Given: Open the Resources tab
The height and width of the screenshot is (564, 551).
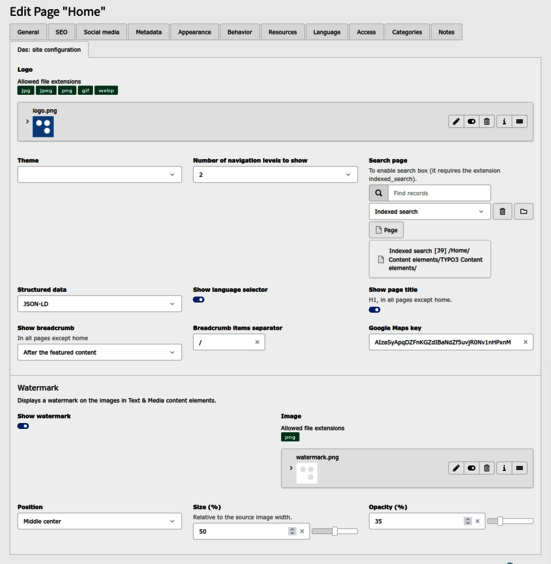Looking at the screenshot, I should point(283,32).
